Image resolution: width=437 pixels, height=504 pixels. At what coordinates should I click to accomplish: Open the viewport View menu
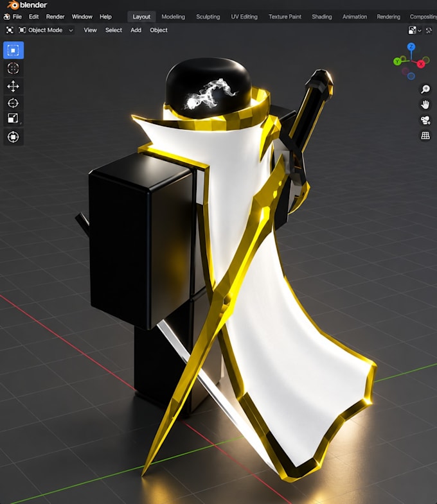(90, 30)
